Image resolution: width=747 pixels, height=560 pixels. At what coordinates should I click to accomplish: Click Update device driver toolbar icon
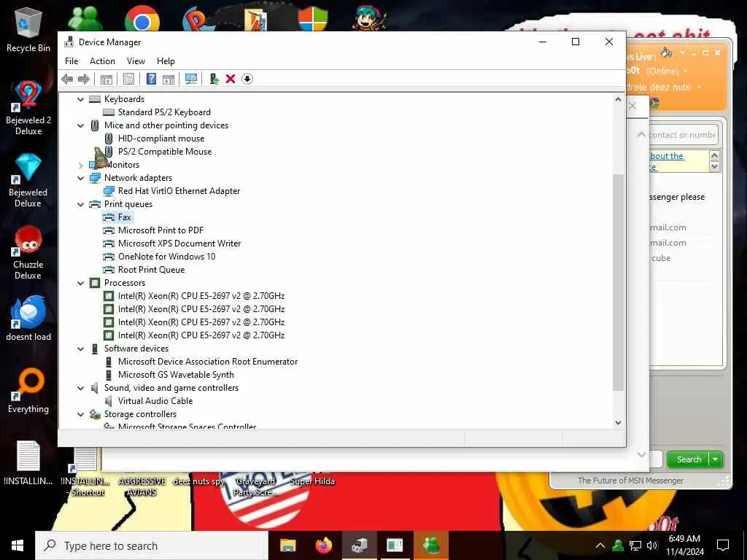click(214, 79)
